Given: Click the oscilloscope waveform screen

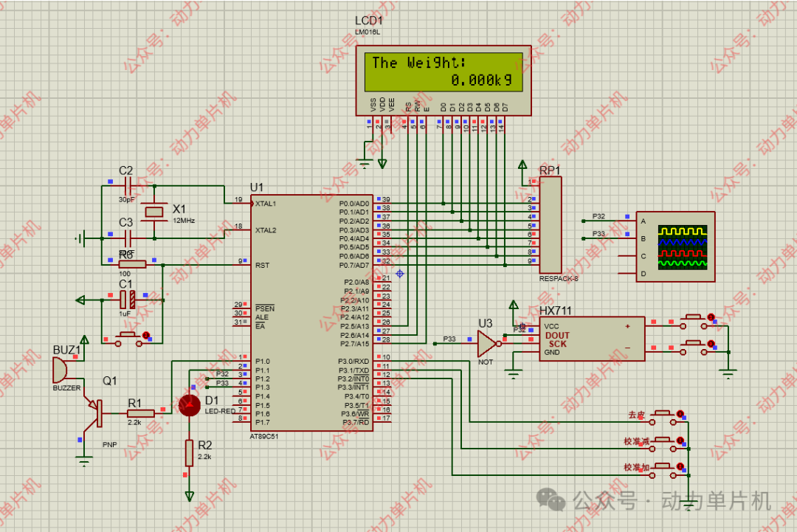Looking at the screenshot, I should pos(683,247).
